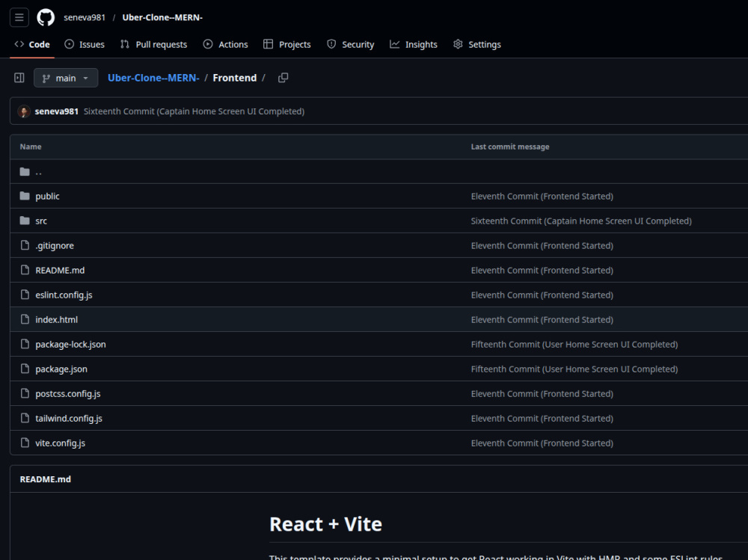Open Uber-Clone--MERN- repository link in header

[x=162, y=18]
